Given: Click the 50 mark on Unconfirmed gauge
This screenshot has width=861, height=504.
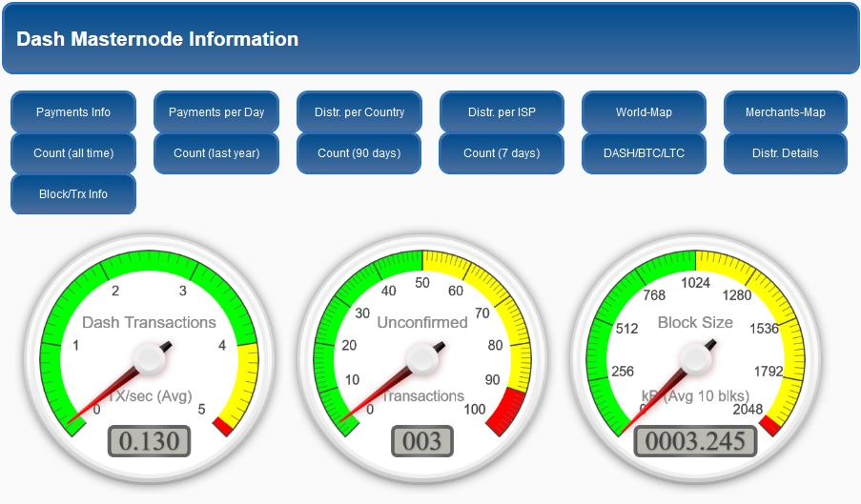Looking at the screenshot, I should (422, 283).
